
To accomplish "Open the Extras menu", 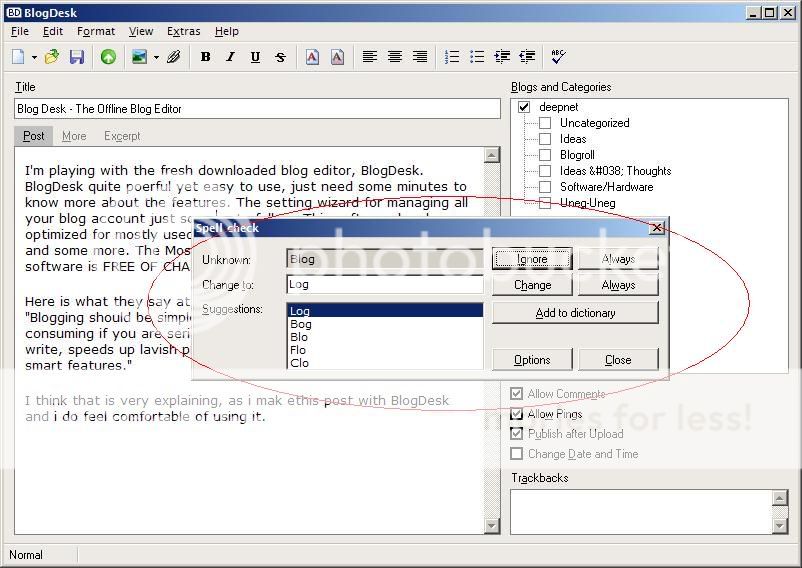I will (x=183, y=31).
